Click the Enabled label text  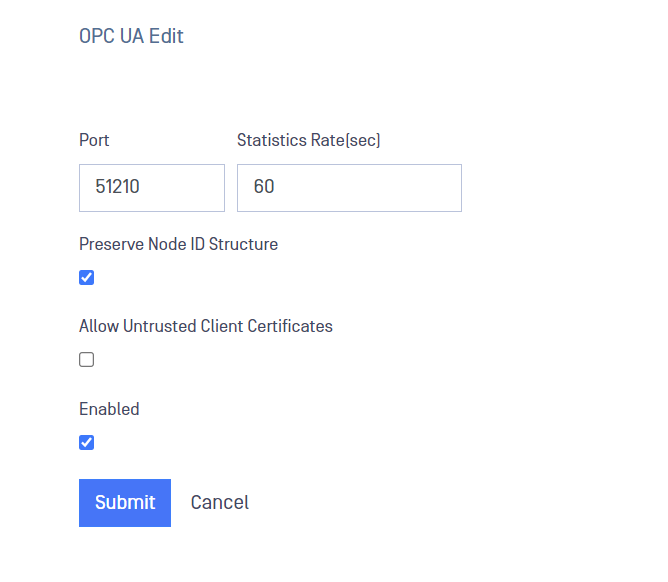point(109,409)
